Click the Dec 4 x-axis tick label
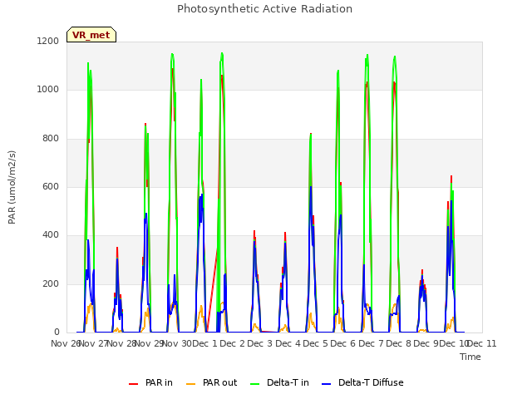Viewport: 532px width, 399px height. coord(288,343)
